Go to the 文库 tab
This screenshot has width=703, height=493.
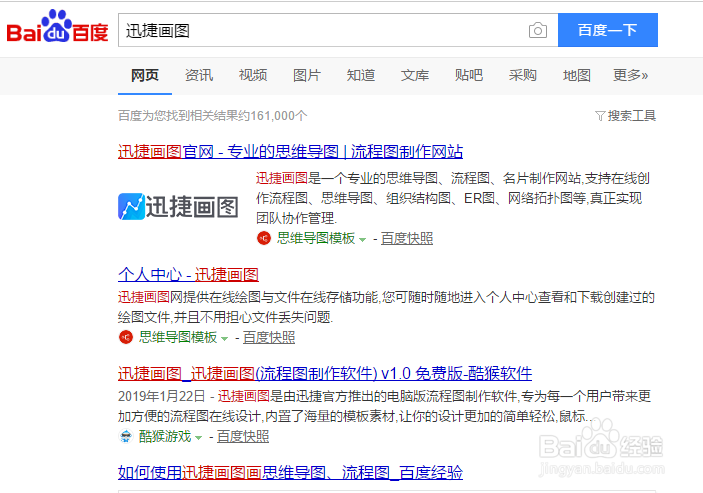[415, 75]
